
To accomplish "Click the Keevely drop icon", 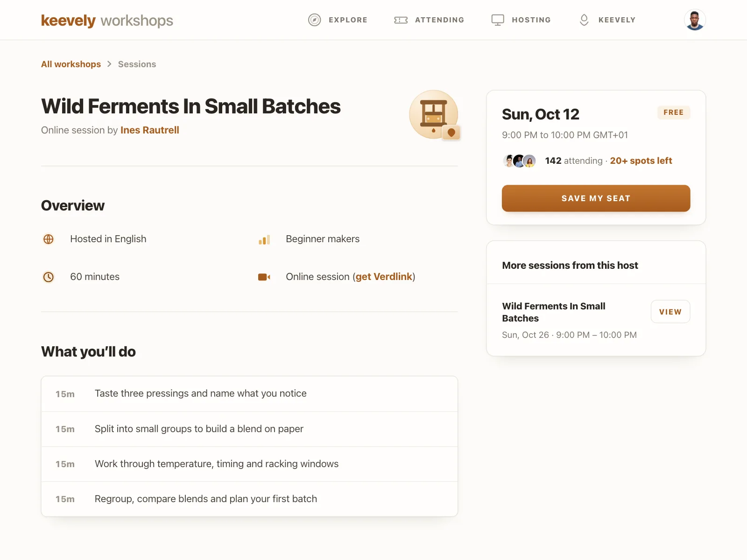I will 584,20.
